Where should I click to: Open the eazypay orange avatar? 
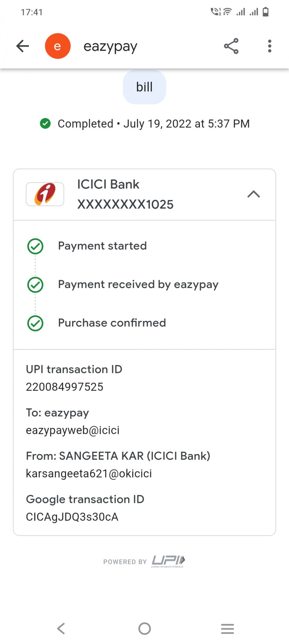[x=57, y=46]
